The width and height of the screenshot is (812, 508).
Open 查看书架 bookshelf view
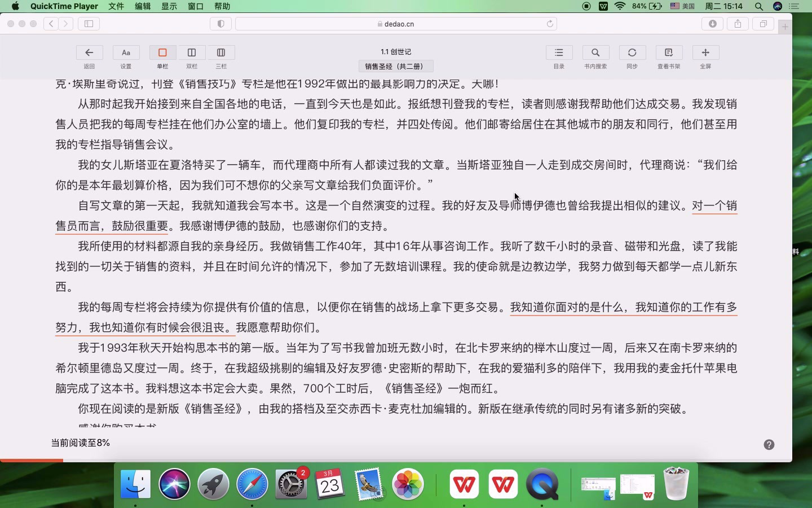pyautogui.click(x=669, y=52)
